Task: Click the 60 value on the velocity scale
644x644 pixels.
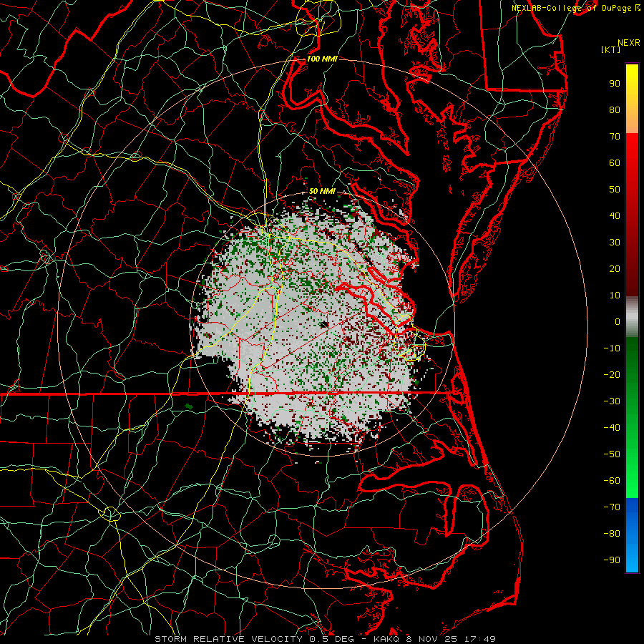Action: tap(615, 162)
